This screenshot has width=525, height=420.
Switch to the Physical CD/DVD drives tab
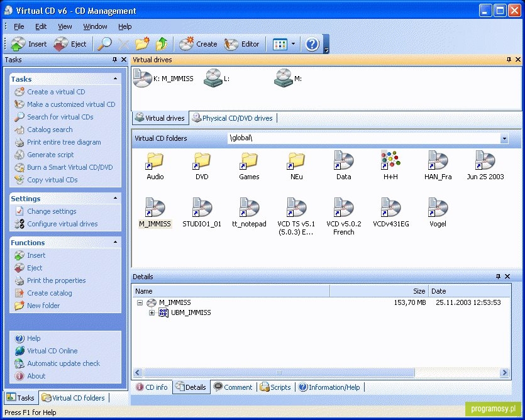click(233, 118)
